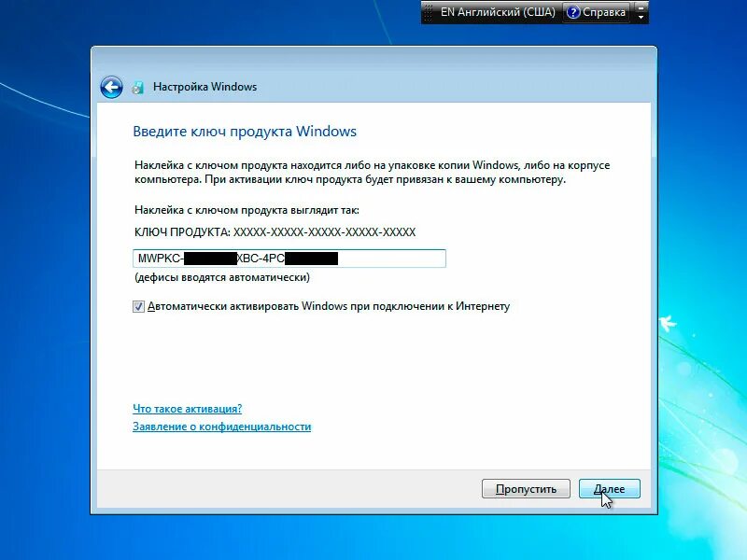Image resolution: width=747 pixels, height=560 pixels.
Task: Click the Далее button
Action: (x=610, y=489)
